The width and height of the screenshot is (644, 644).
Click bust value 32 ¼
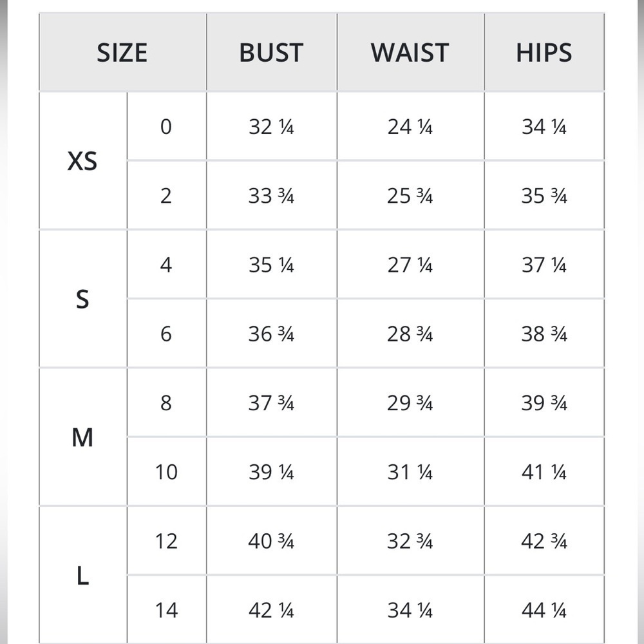271,126
